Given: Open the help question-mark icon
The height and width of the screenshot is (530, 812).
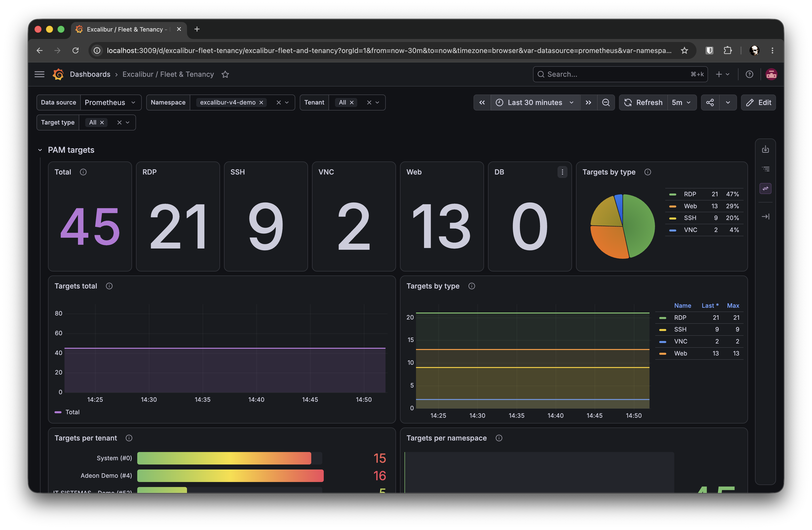Looking at the screenshot, I should (x=749, y=74).
